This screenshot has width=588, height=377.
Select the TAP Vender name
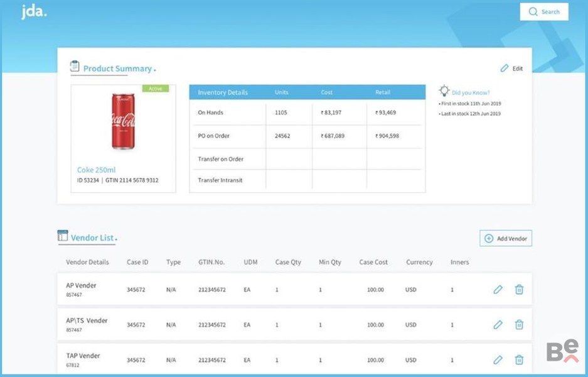tap(83, 356)
